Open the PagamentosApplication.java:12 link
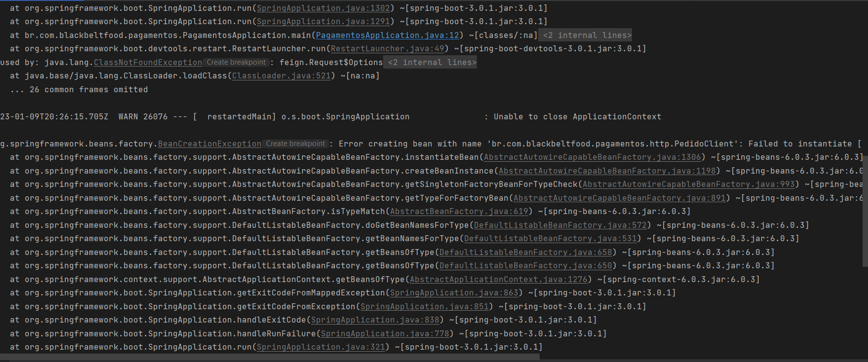The height and width of the screenshot is (362, 868). pos(387,36)
